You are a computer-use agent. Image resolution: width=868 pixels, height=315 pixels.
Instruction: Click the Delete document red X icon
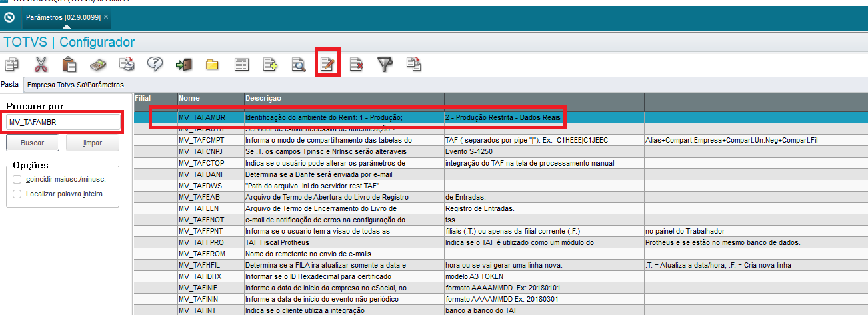click(x=357, y=65)
